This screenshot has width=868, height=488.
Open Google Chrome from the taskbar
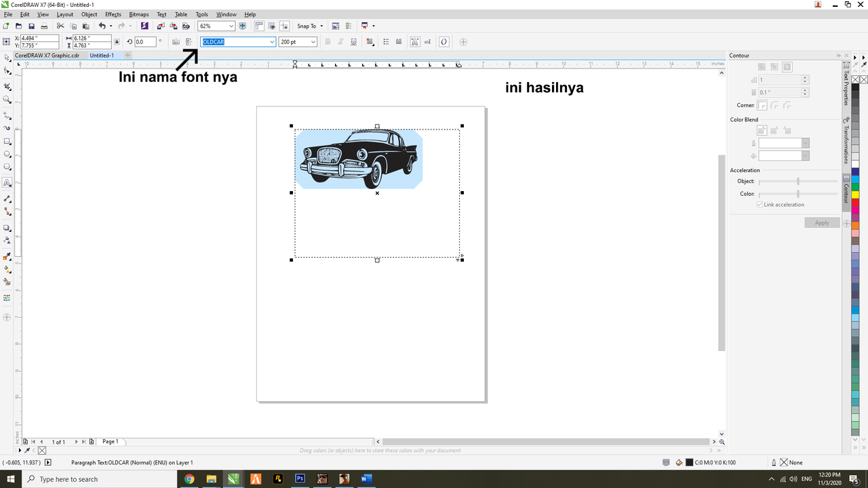[189, 479]
